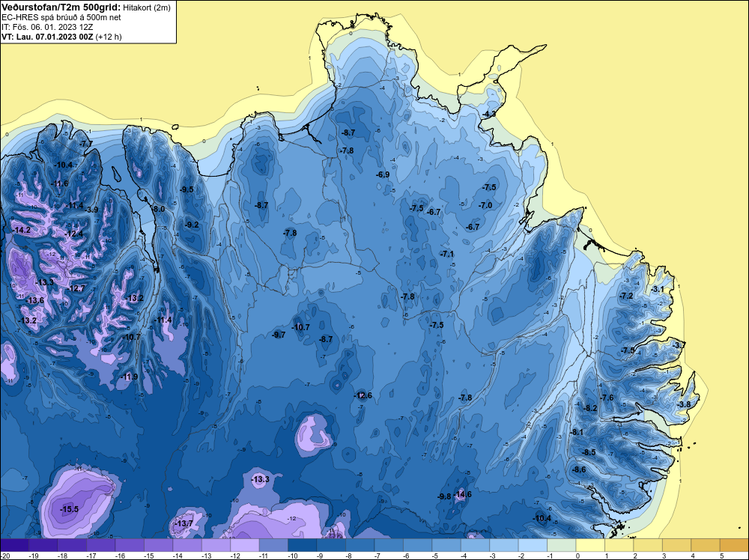
Task: Click the yellow legend swatch between 0 and 1
Action: pos(590,545)
